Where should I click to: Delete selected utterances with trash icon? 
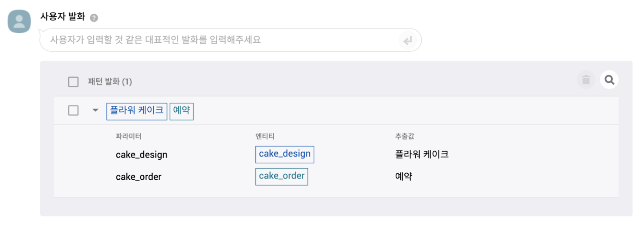click(x=586, y=80)
